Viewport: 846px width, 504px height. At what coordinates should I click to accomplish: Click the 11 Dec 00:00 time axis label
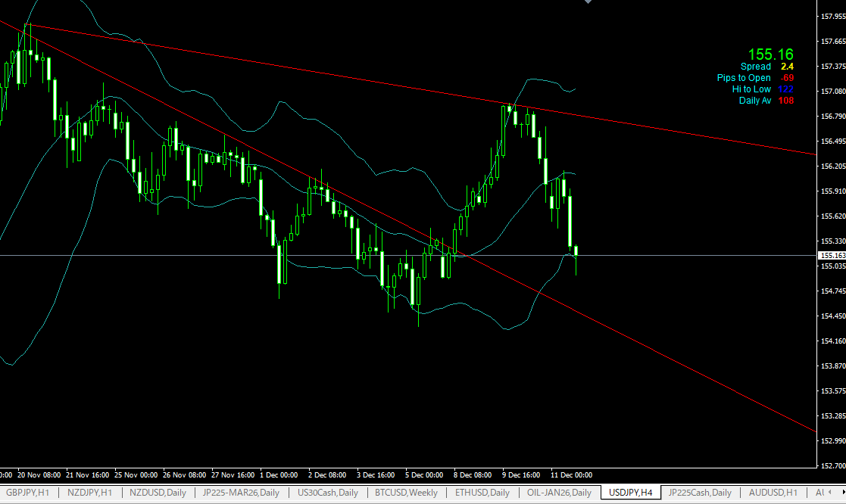[x=571, y=475]
